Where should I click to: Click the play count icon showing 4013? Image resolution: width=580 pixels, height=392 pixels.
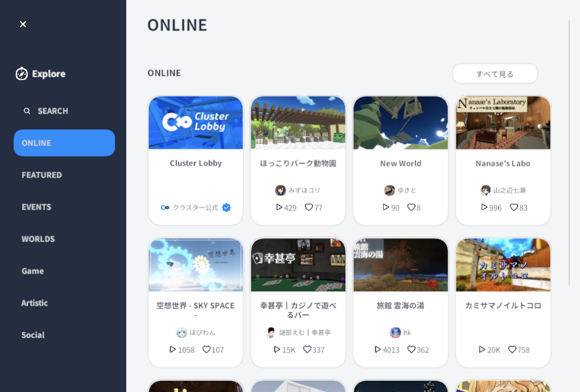377,349
